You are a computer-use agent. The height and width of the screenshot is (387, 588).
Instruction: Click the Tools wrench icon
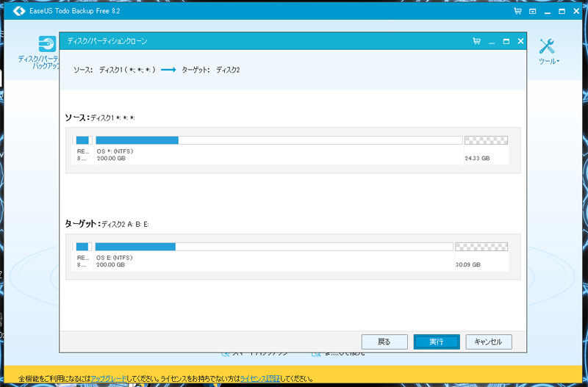(547, 46)
